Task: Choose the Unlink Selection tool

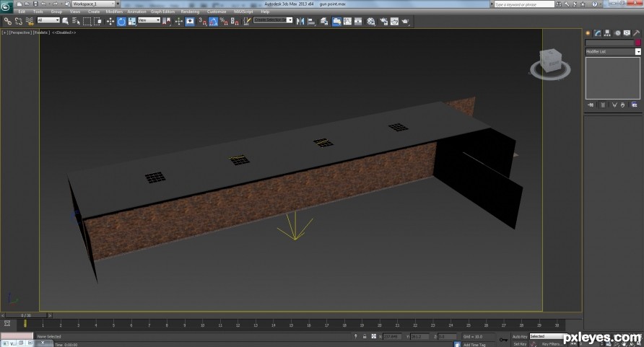Action: [x=19, y=22]
